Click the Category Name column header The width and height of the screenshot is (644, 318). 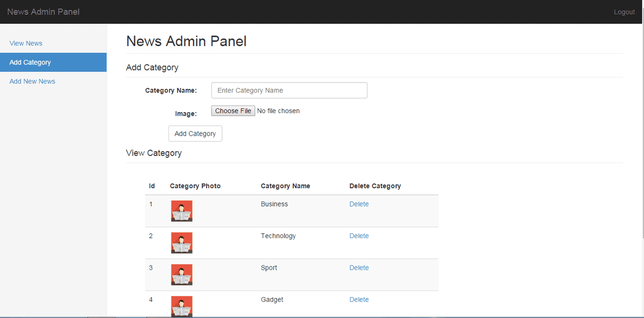(286, 186)
